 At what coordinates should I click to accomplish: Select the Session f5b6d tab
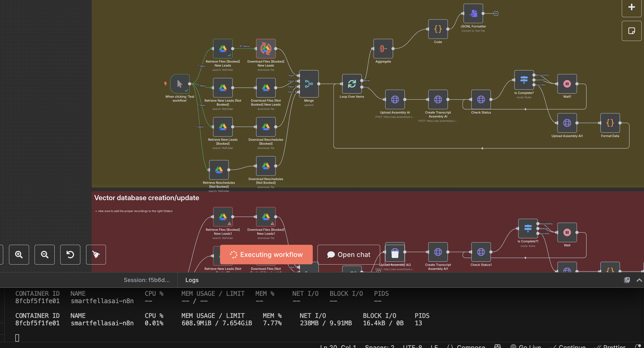[147, 280]
